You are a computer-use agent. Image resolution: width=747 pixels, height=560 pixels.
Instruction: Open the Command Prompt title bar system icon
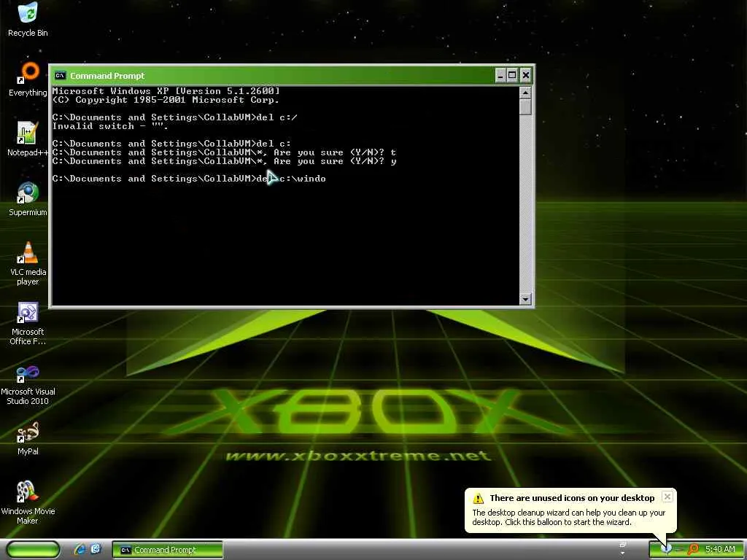click(60, 75)
